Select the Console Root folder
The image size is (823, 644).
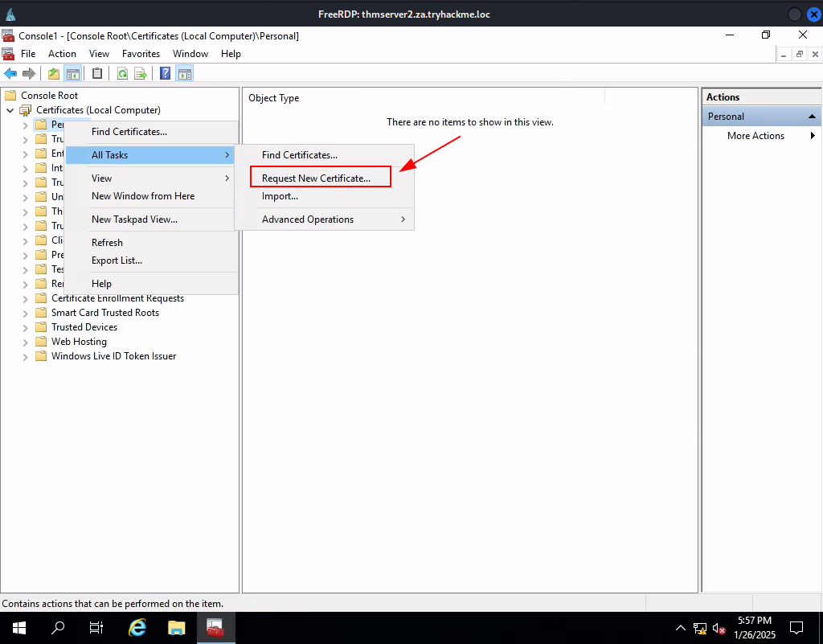[x=49, y=96]
